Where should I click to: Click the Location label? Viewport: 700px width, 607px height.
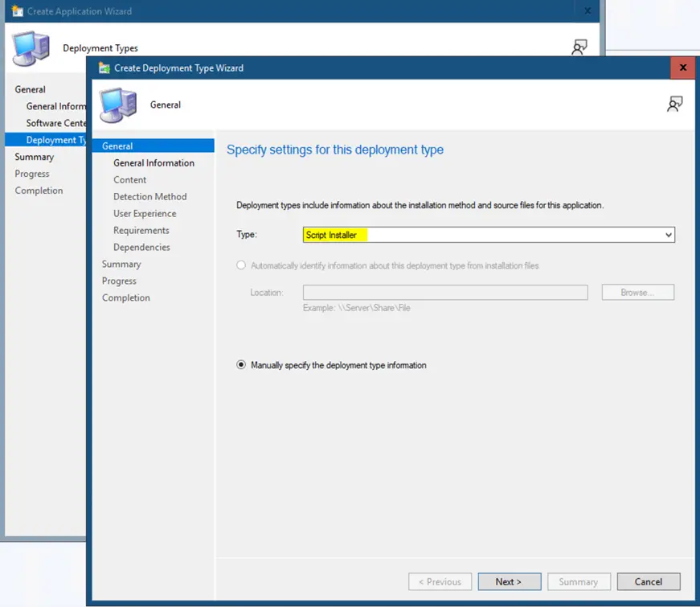point(267,293)
